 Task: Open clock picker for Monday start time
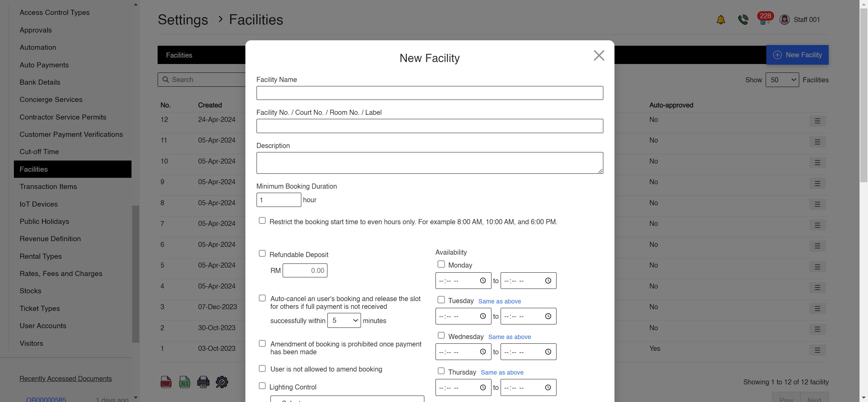(483, 280)
